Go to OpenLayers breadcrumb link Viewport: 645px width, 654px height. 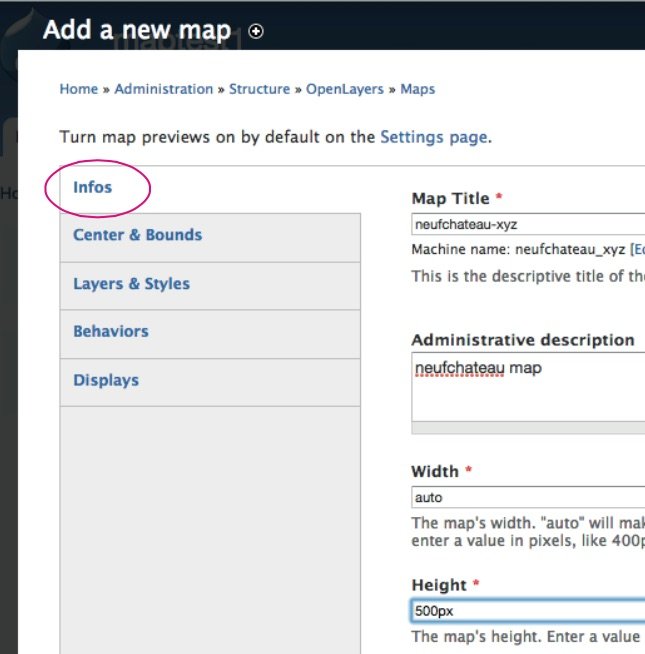point(344,89)
